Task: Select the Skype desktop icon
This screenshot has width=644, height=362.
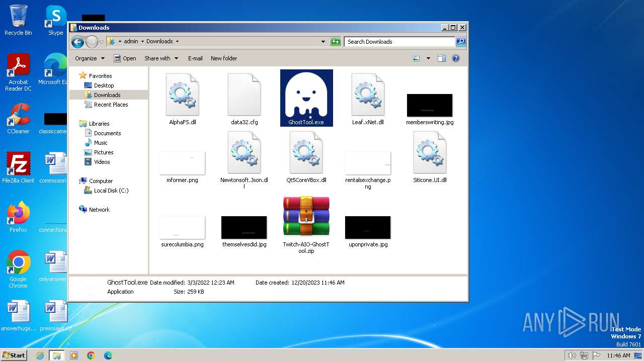Action: pos(55,20)
